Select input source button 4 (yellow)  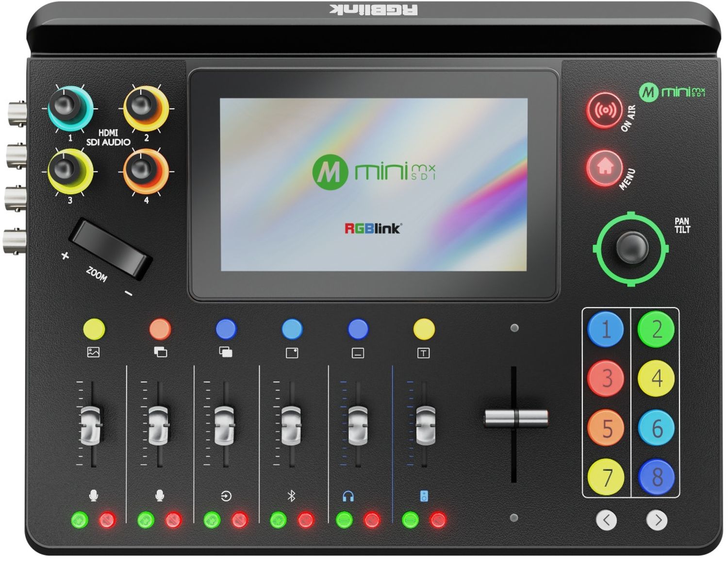coord(656,378)
